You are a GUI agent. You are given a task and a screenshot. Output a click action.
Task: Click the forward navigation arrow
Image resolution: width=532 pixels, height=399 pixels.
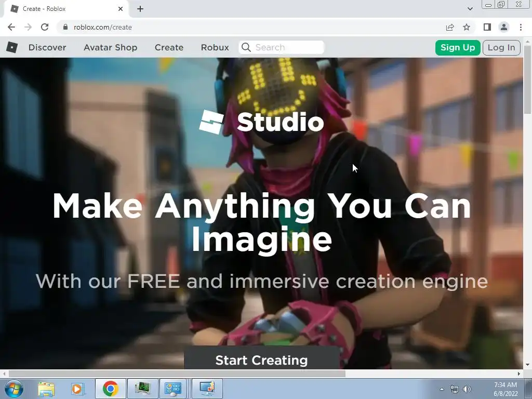[28, 27]
